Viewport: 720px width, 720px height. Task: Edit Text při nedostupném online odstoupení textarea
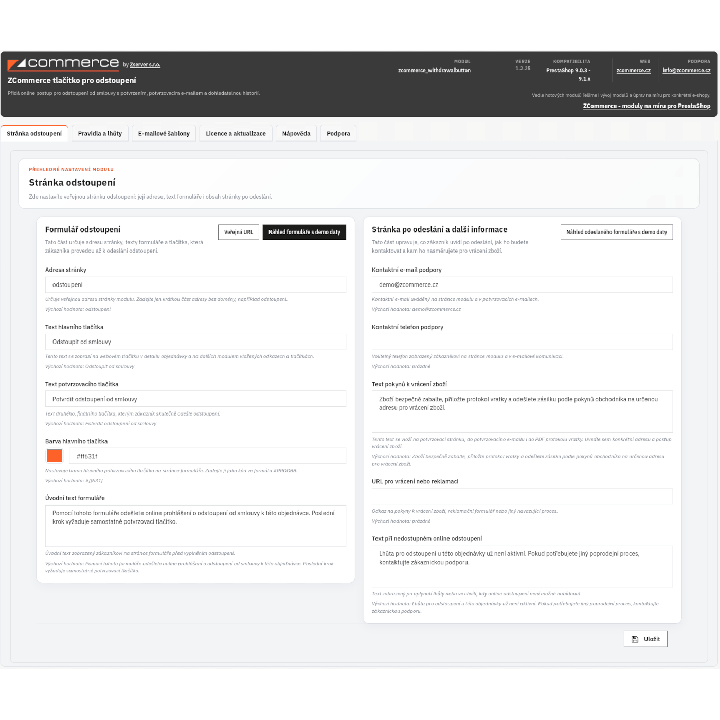[522, 566]
